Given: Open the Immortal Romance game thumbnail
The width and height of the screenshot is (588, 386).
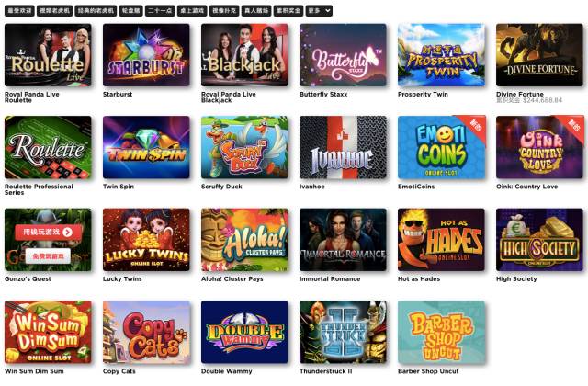Looking at the screenshot, I should click(343, 240).
